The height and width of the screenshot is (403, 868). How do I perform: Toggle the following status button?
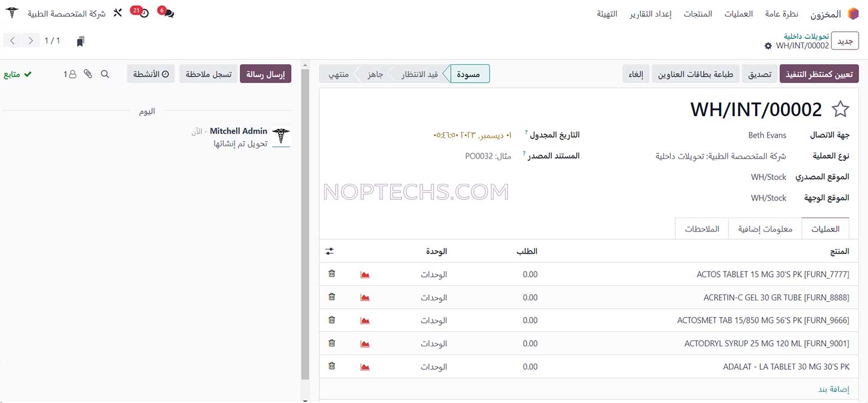18,74
